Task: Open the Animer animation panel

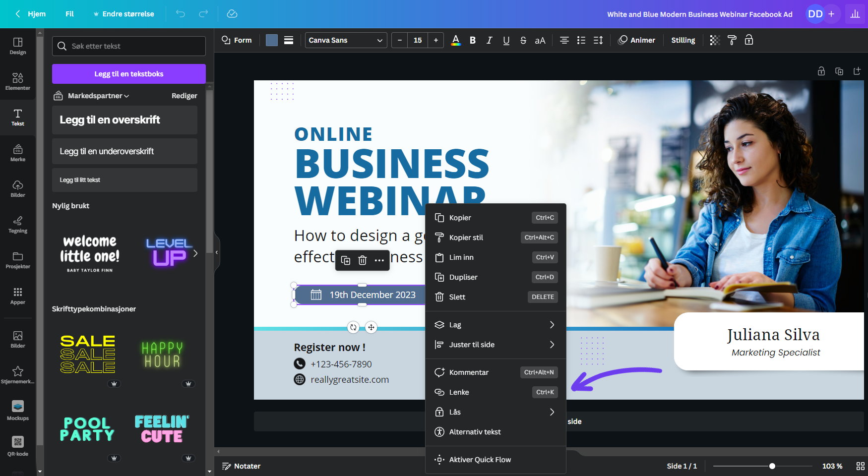Action: click(x=637, y=40)
